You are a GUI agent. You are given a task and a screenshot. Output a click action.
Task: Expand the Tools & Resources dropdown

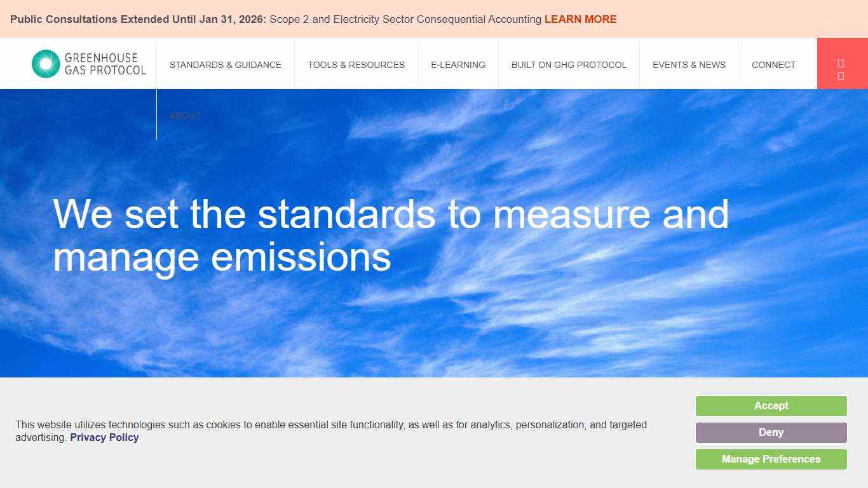pyautogui.click(x=356, y=64)
